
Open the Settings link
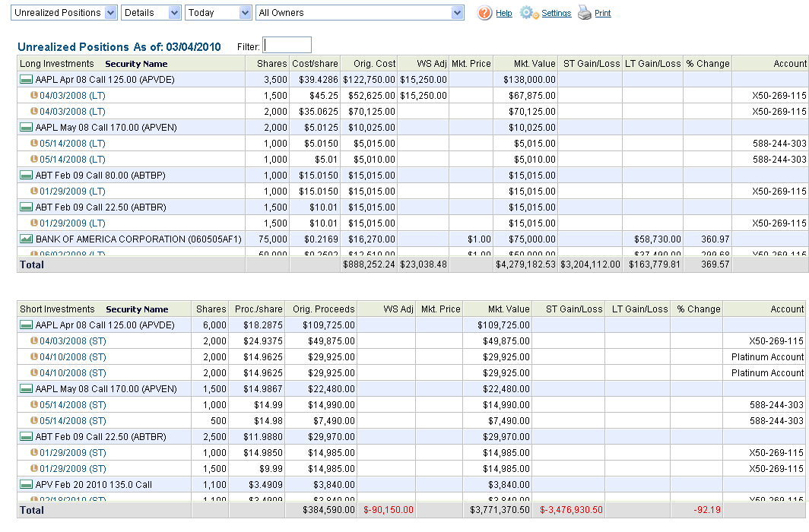557,14
